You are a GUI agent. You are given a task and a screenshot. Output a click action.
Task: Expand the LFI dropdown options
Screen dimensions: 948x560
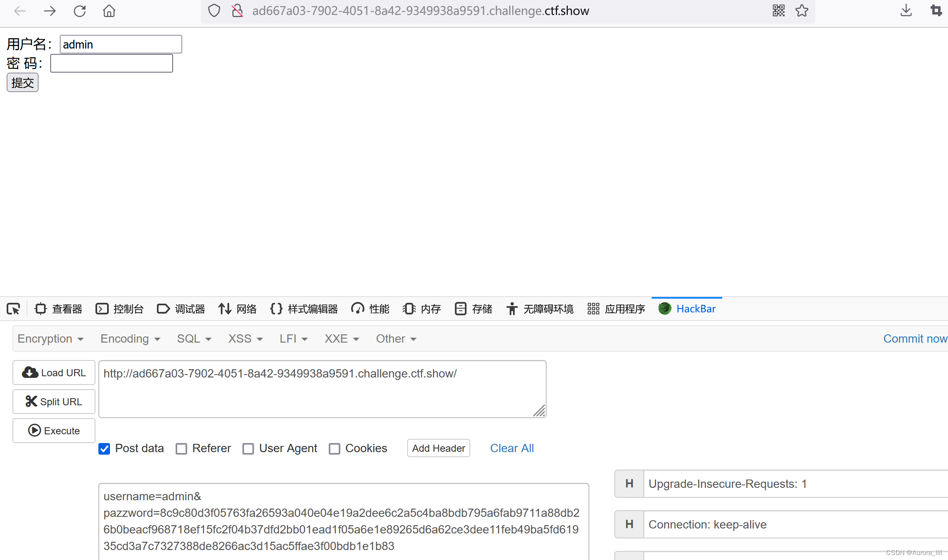[x=292, y=338]
